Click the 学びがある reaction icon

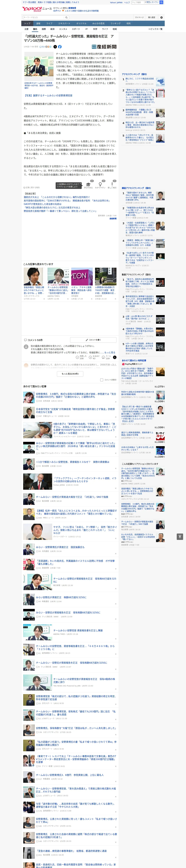89,184
